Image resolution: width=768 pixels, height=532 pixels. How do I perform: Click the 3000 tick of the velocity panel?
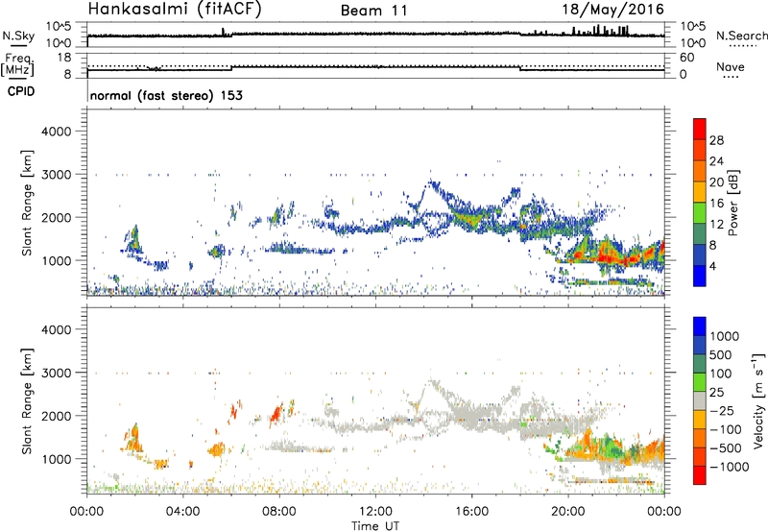click(57, 373)
